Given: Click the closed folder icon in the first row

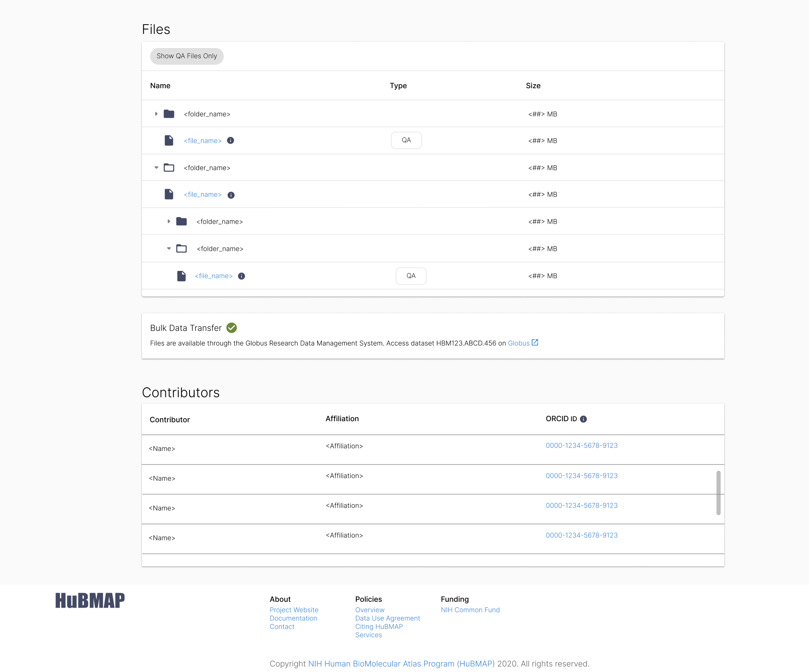Looking at the screenshot, I should (169, 114).
